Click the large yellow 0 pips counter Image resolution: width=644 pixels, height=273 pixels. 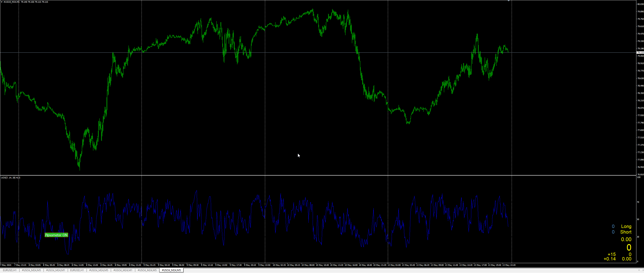click(x=629, y=247)
